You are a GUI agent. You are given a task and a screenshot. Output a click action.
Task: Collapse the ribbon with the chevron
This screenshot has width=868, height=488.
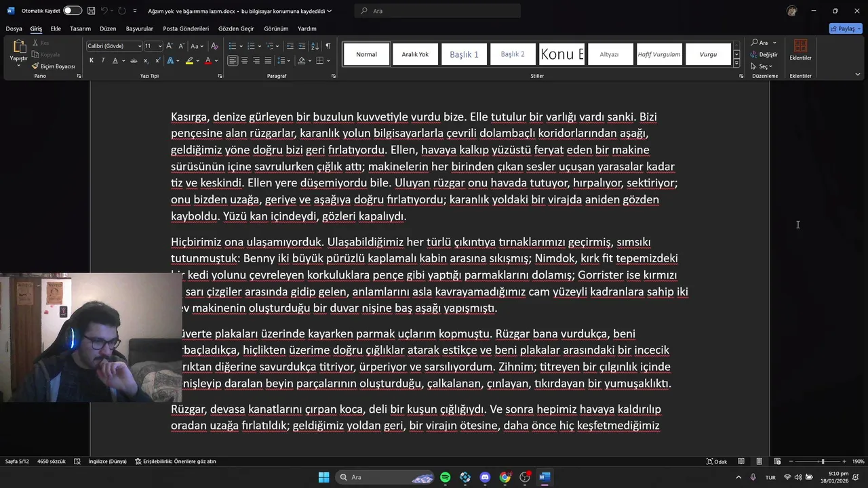(x=857, y=75)
